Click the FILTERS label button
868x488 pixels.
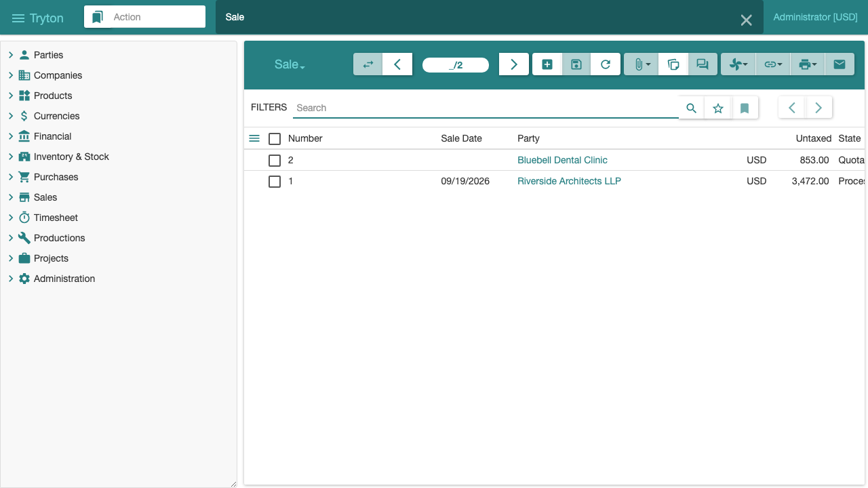(269, 107)
